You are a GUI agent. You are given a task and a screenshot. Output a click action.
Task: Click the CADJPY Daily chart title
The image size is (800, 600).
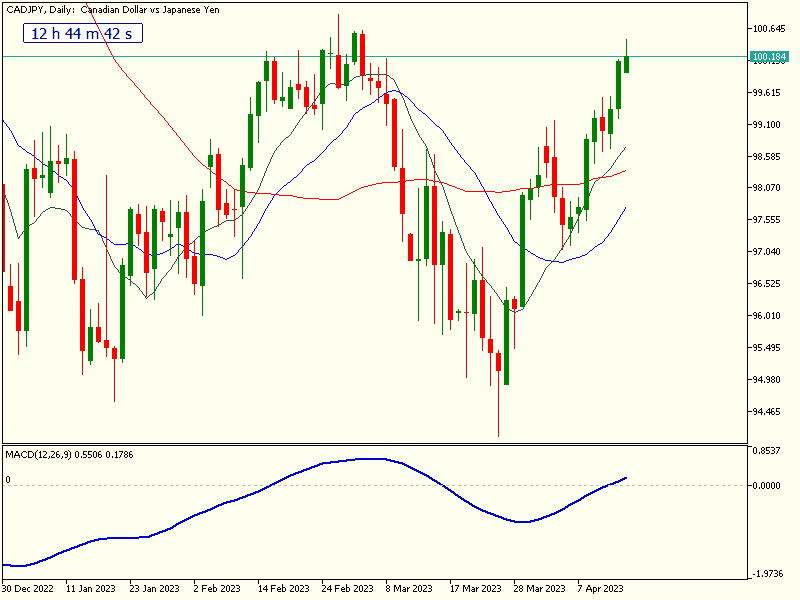(126, 9)
